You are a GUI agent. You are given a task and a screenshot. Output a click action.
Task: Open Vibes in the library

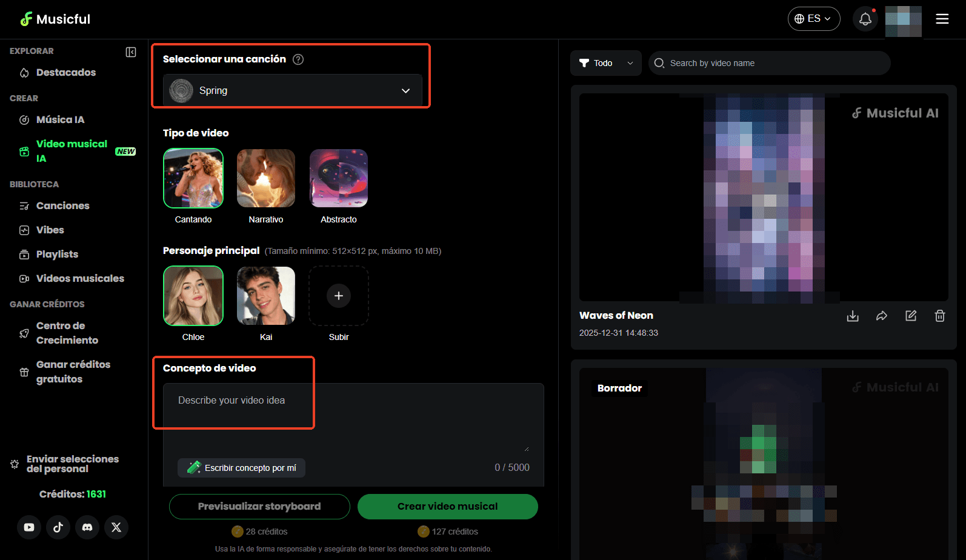(50, 230)
